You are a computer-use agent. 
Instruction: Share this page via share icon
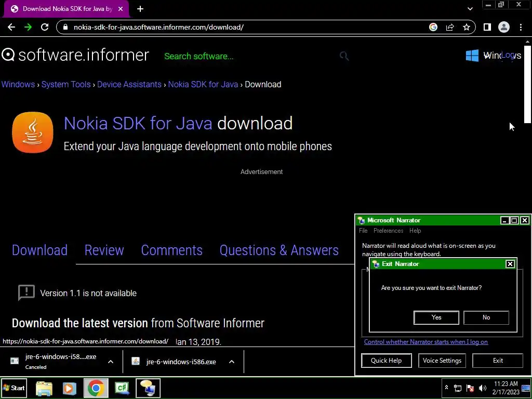tap(450, 28)
